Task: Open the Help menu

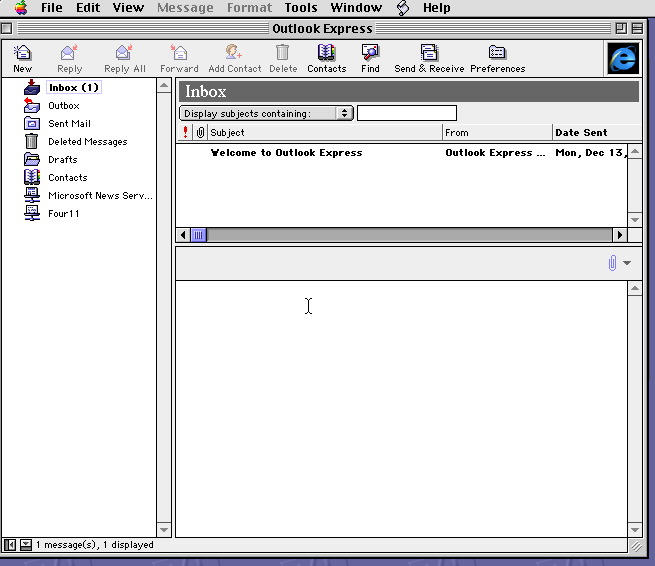Action: (x=437, y=8)
